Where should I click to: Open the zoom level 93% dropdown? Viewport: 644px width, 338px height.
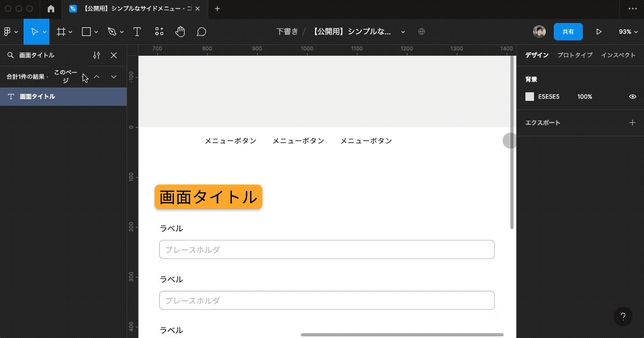628,32
